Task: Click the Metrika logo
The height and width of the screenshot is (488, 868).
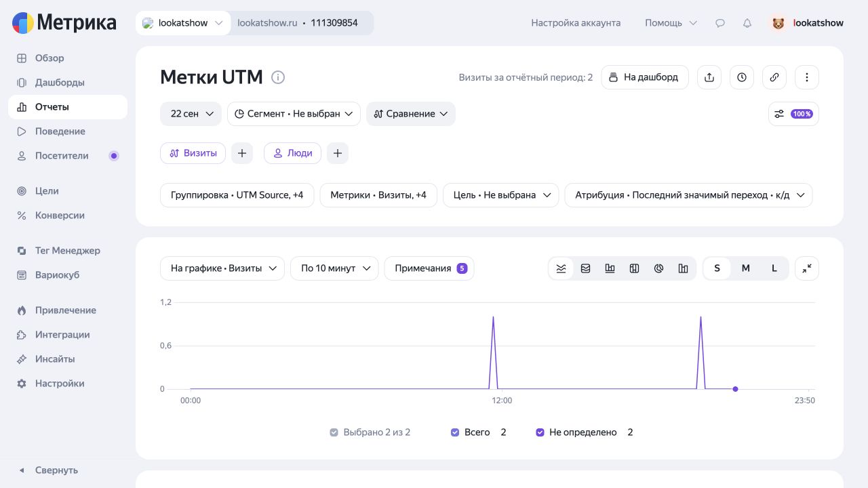Action: [64, 23]
